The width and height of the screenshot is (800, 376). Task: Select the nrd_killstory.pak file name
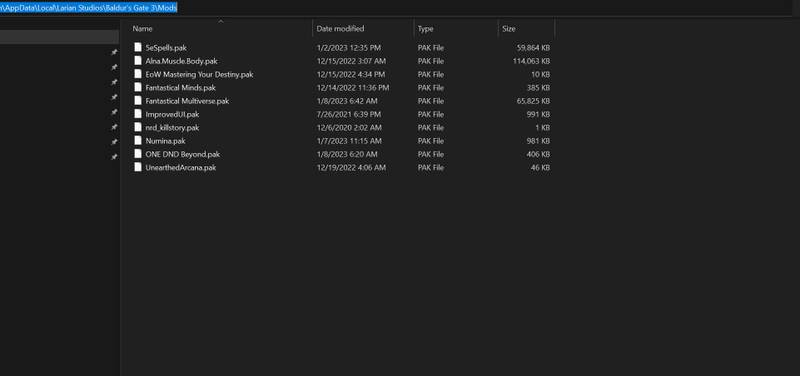point(172,128)
